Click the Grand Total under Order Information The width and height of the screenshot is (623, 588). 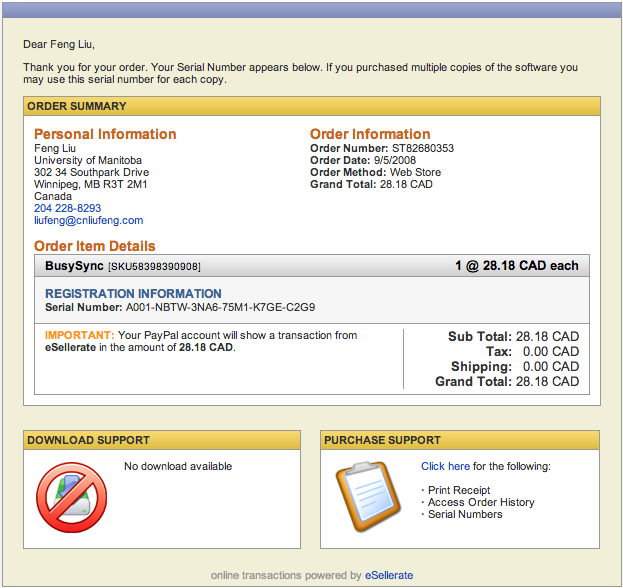pyautogui.click(x=371, y=184)
